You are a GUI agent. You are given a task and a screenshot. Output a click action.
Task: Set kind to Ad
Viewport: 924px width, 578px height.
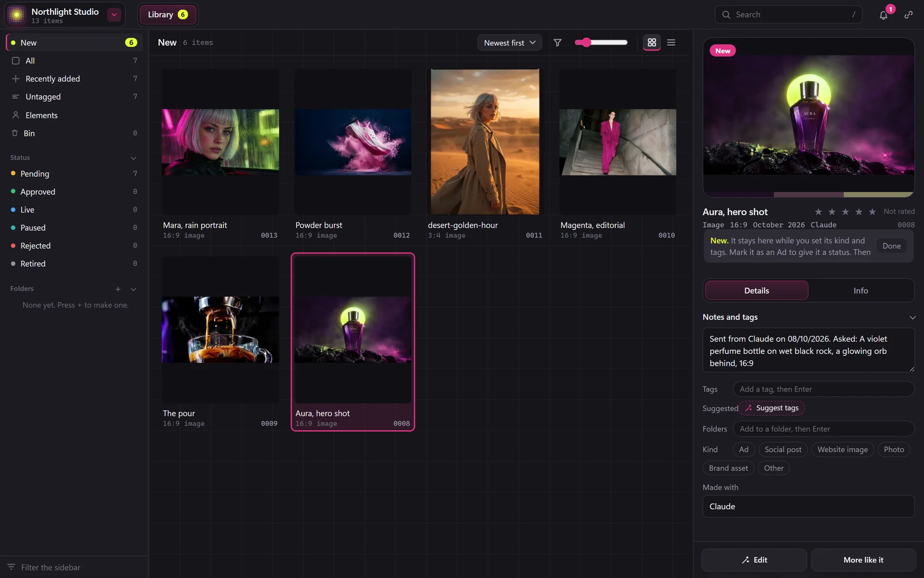tap(744, 449)
